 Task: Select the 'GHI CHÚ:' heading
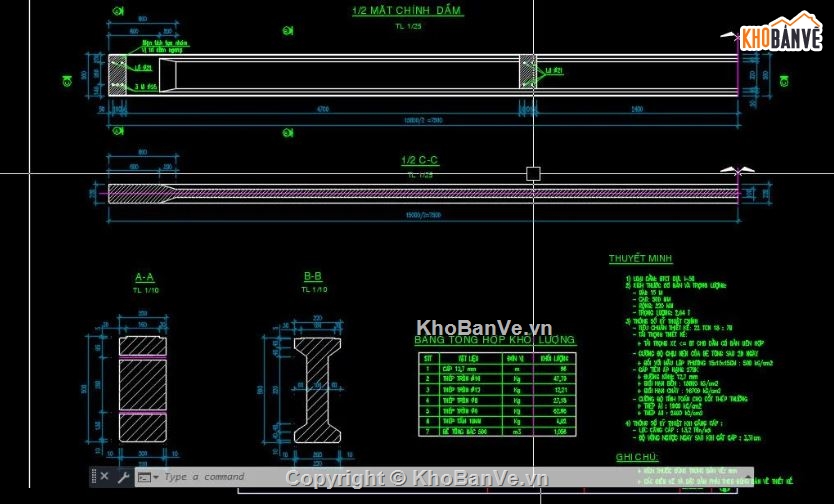coord(637,457)
